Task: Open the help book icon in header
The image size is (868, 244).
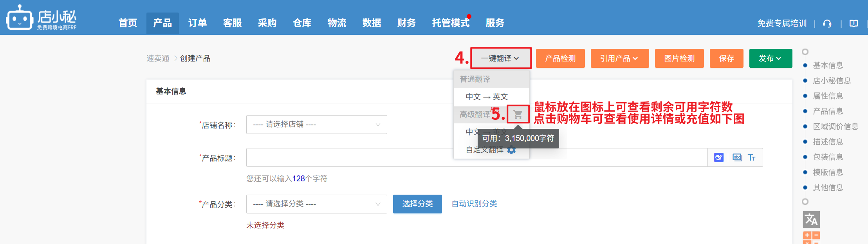Action: (854, 23)
